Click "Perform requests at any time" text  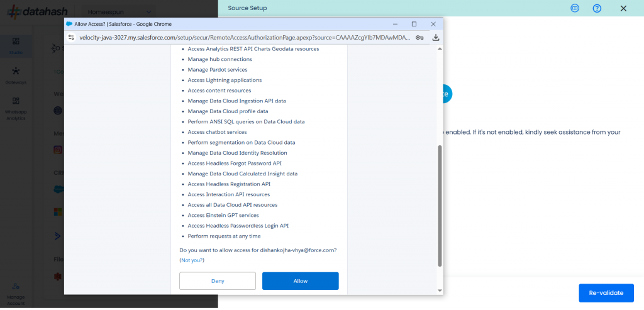click(225, 236)
